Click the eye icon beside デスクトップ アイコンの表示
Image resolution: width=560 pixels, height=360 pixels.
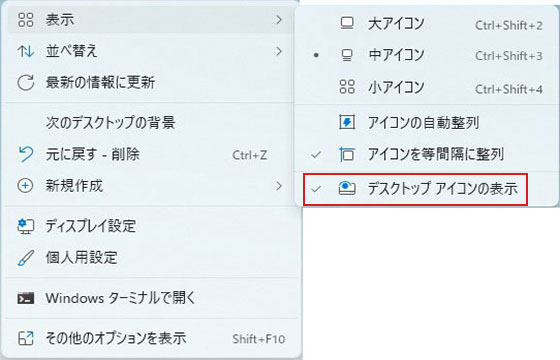click(347, 188)
